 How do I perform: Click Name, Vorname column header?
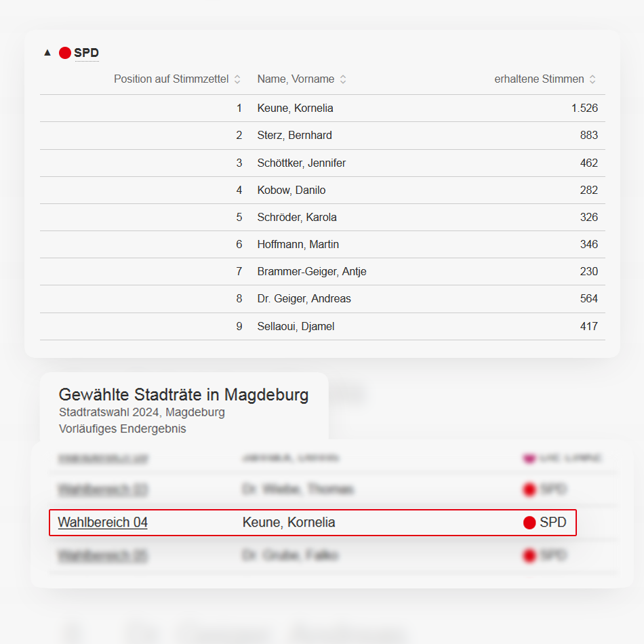coord(296,79)
